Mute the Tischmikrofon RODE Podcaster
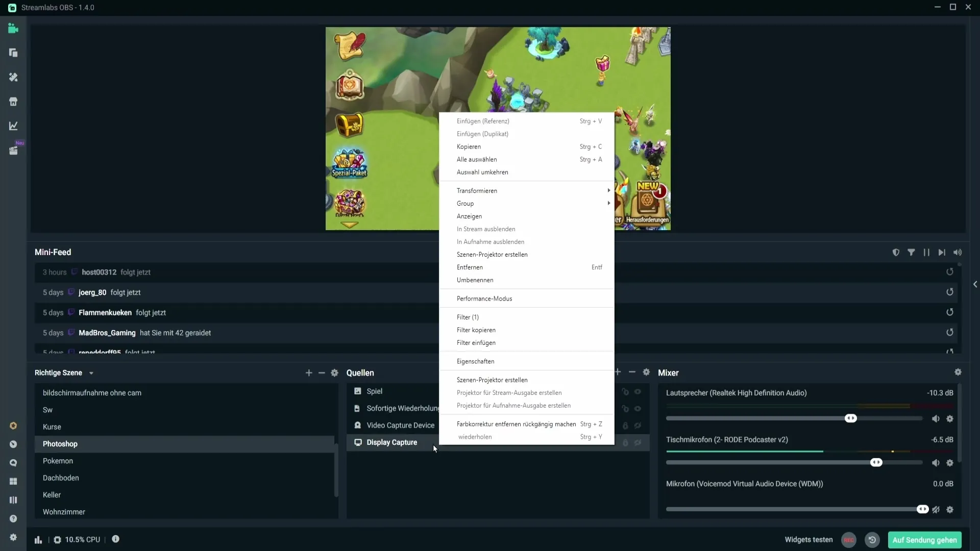 tap(936, 463)
